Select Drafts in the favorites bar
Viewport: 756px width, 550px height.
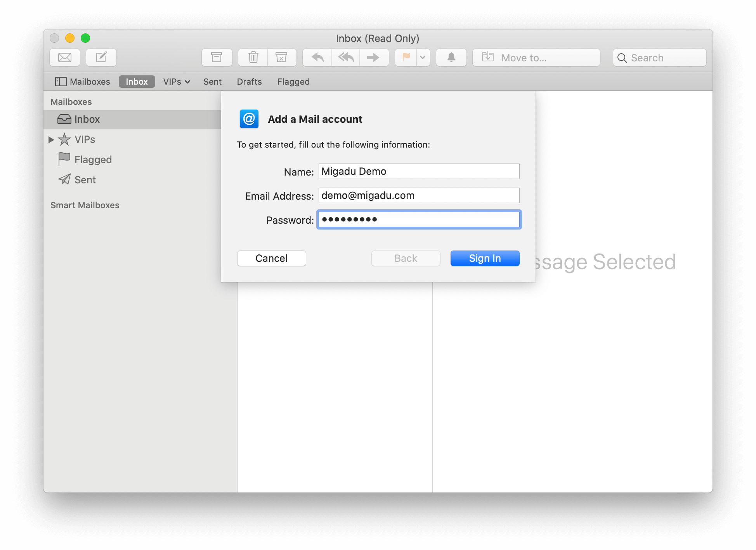[249, 82]
